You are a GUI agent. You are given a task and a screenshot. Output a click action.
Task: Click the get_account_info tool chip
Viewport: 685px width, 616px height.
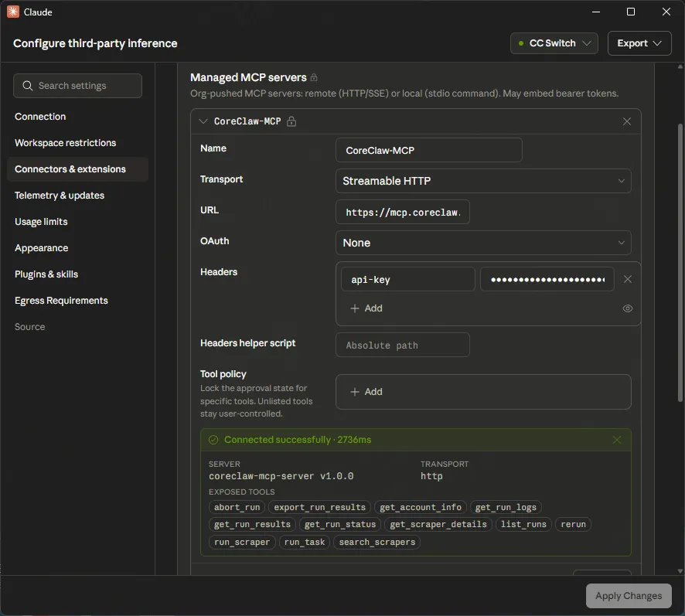pyautogui.click(x=421, y=507)
